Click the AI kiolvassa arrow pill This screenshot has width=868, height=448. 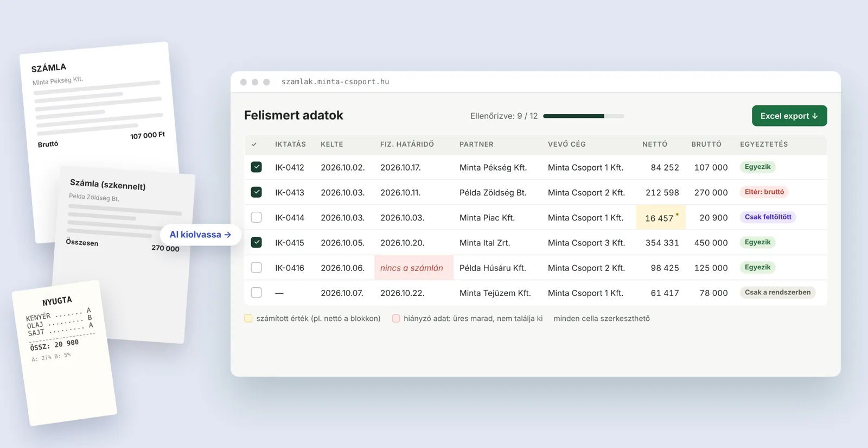[x=201, y=235]
